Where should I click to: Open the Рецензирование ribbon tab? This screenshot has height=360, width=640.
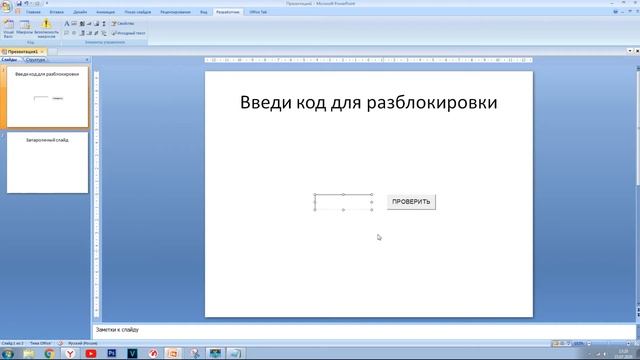(x=176, y=12)
